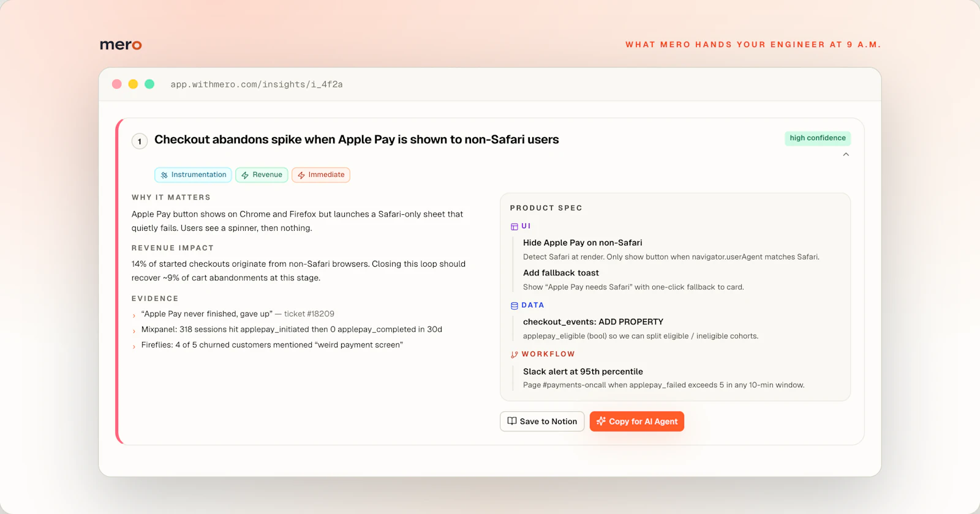The image size is (980, 514).
Task: Click the DATA section label
Action: (x=533, y=305)
